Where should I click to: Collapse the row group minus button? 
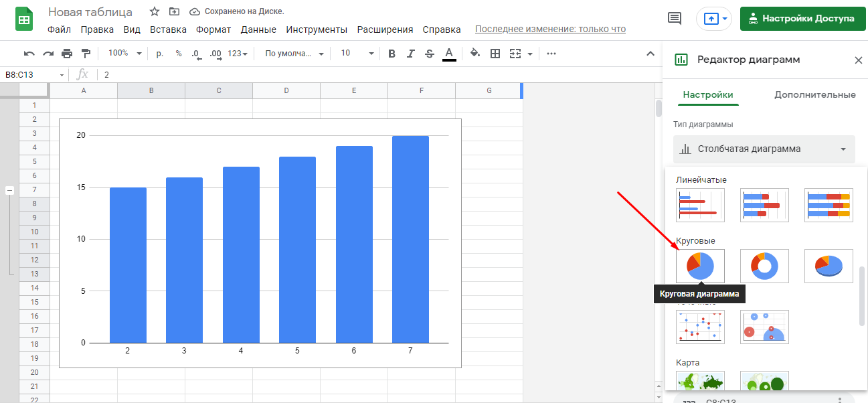coord(10,190)
